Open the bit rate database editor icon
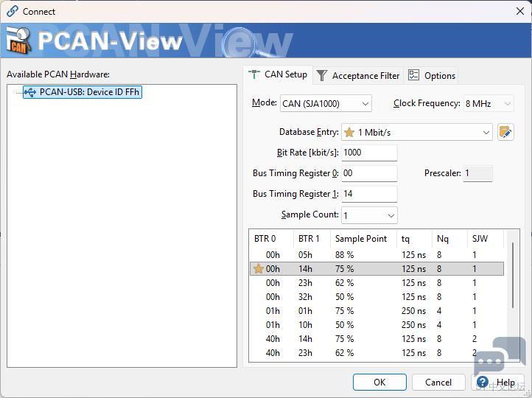Viewport: 532px width, 398px height. click(505, 132)
